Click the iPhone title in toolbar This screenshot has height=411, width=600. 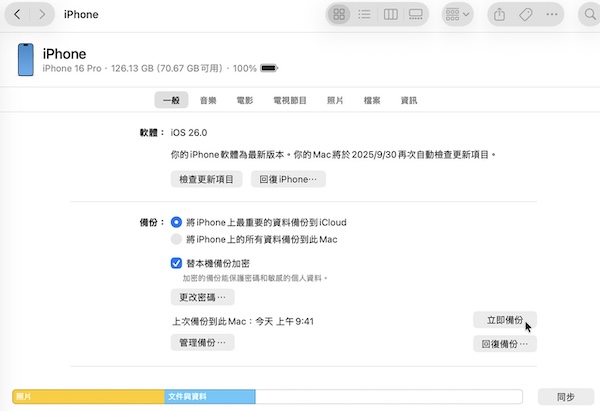pyautogui.click(x=81, y=15)
